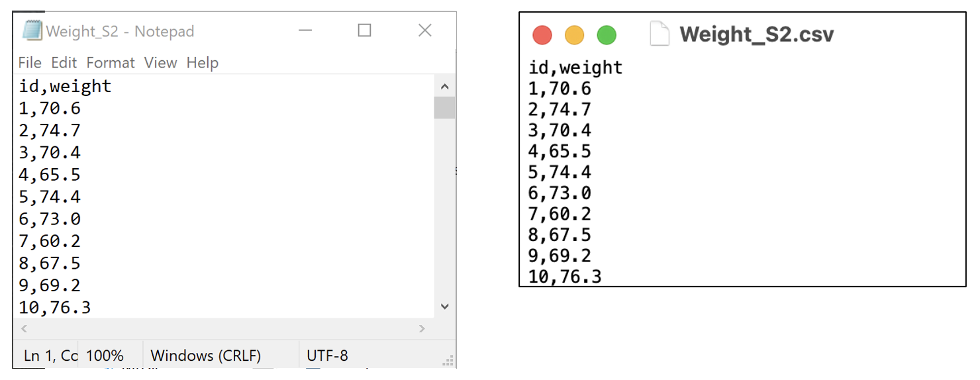Image resolution: width=980 pixels, height=380 pixels.
Task: Open the Edit menu in Notepad
Action: coord(64,63)
